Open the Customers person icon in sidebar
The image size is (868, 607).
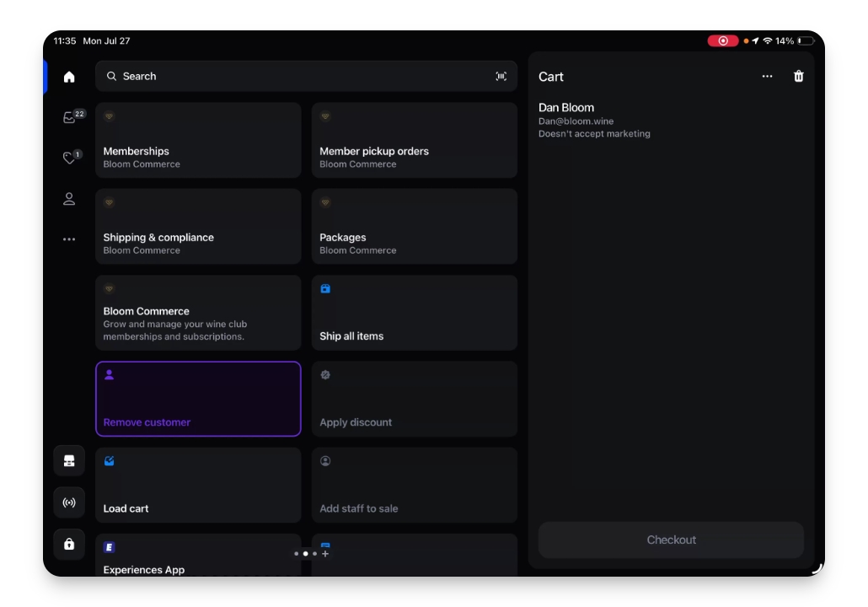[68, 199]
